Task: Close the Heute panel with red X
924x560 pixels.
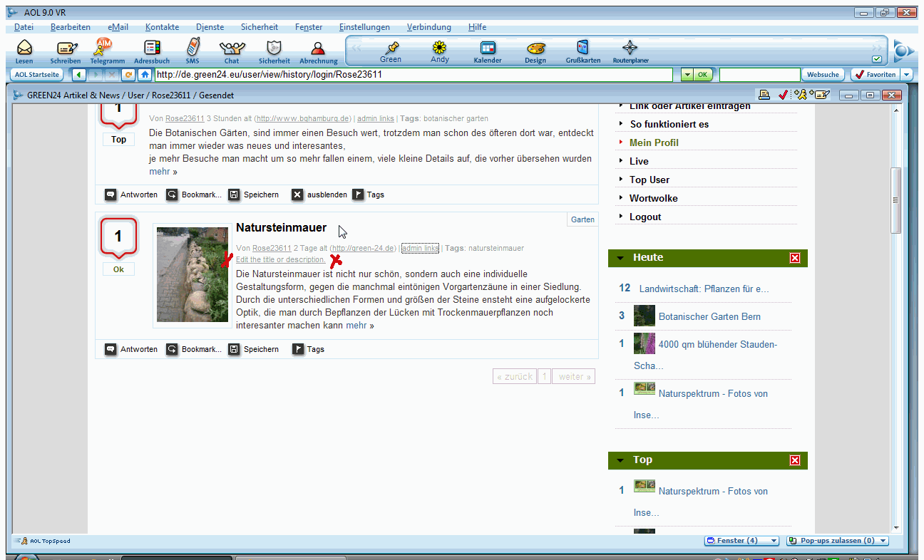Action: pyautogui.click(x=795, y=258)
